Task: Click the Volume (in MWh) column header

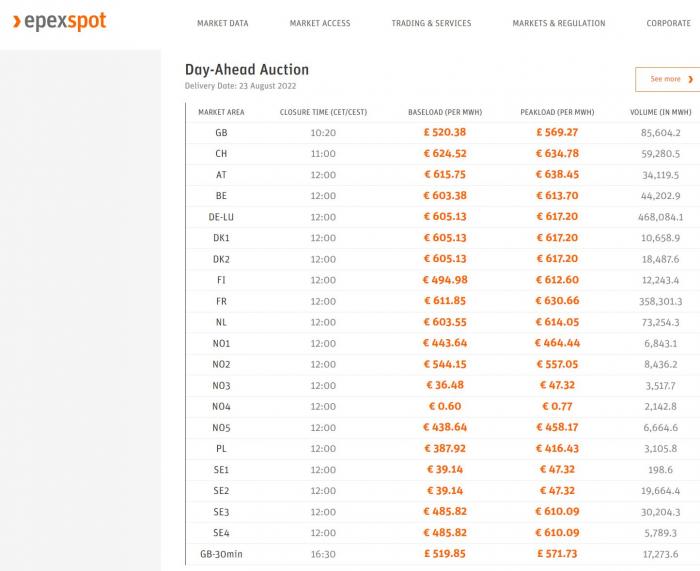Action: click(661, 113)
